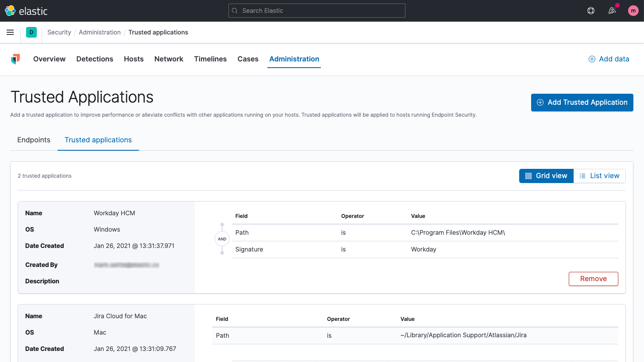Focus the Search Elastic field
Viewport: 644px width, 362px height.
317,11
